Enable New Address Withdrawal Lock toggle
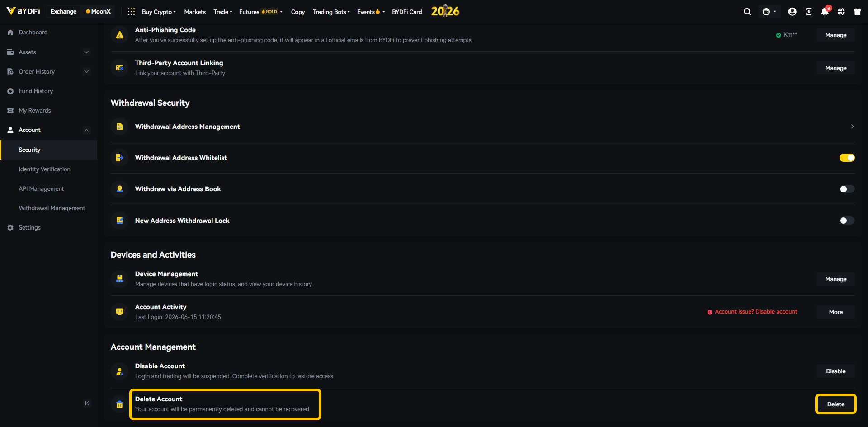This screenshot has height=427, width=868. pyautogui.click(x=847, y=221)
